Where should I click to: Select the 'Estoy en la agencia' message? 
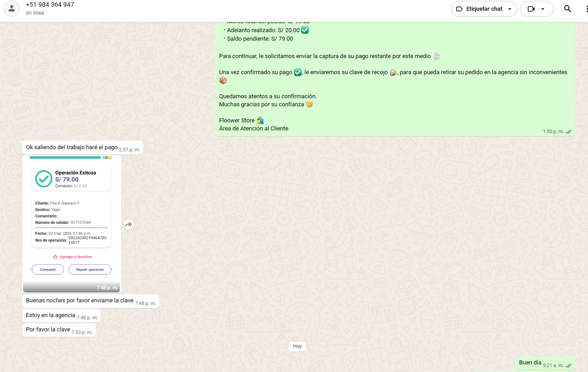51,315
